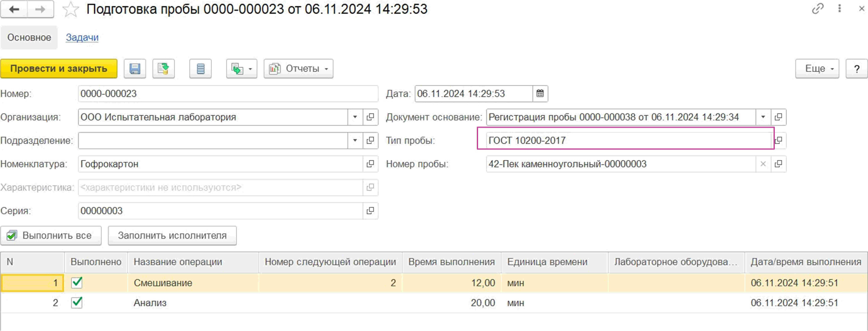Click Заполнить исполнителя button

172,236
